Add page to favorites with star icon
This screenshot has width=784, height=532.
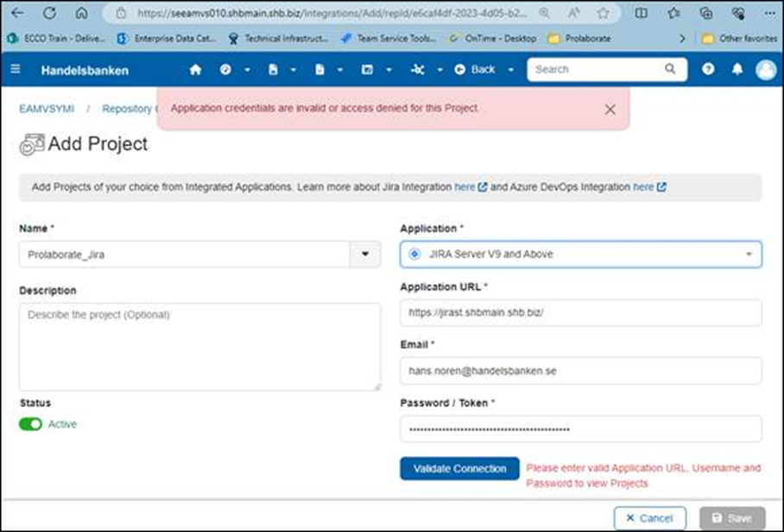(603, 14)
